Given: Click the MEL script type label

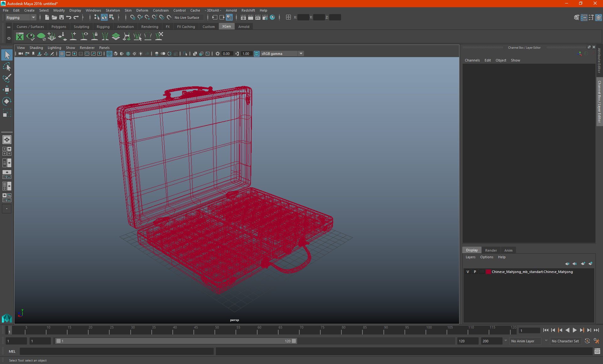Looking at the screenshot, I should point(12,351).
